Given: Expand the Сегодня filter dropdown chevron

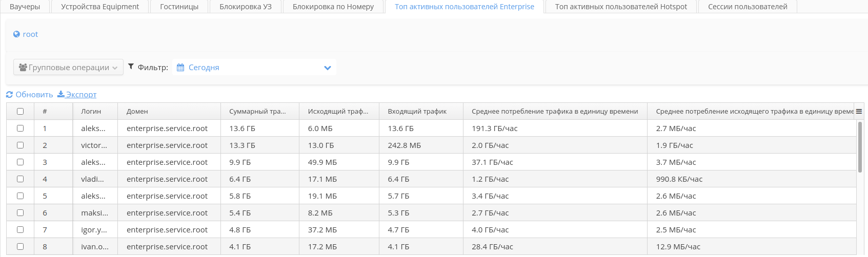Looking at the screenshot, I should point(328,68).
